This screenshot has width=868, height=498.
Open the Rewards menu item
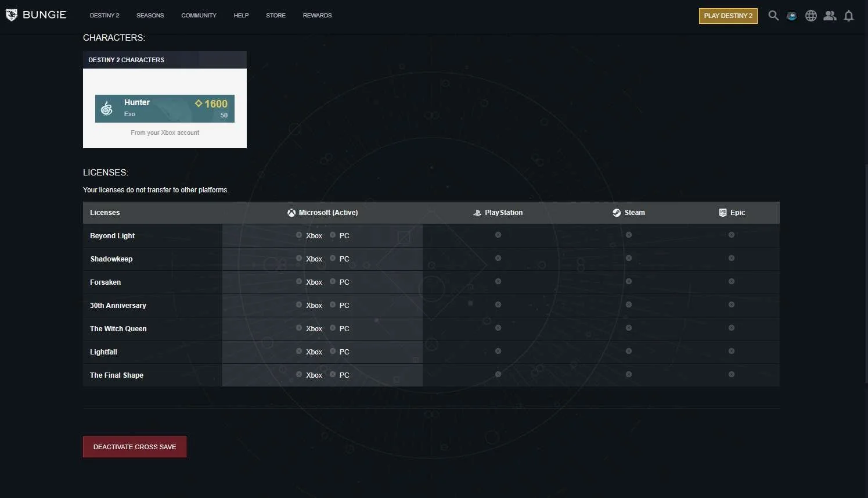pos(317,16)
